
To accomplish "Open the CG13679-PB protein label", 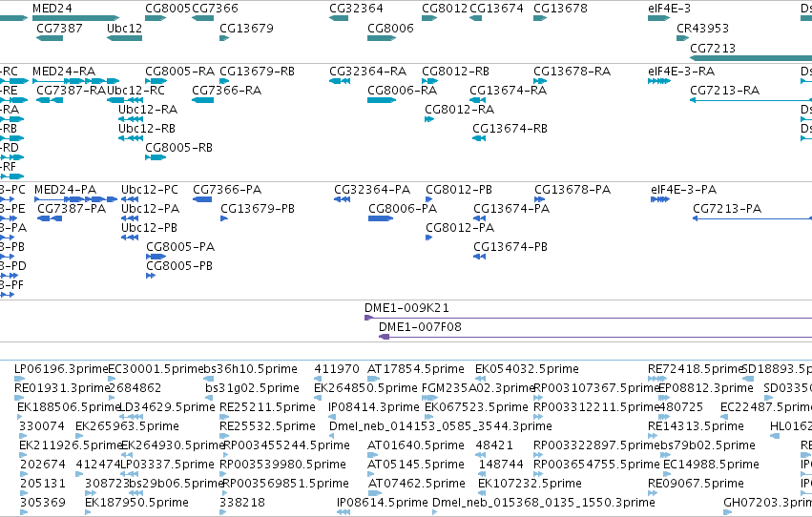I will point(258,209).
